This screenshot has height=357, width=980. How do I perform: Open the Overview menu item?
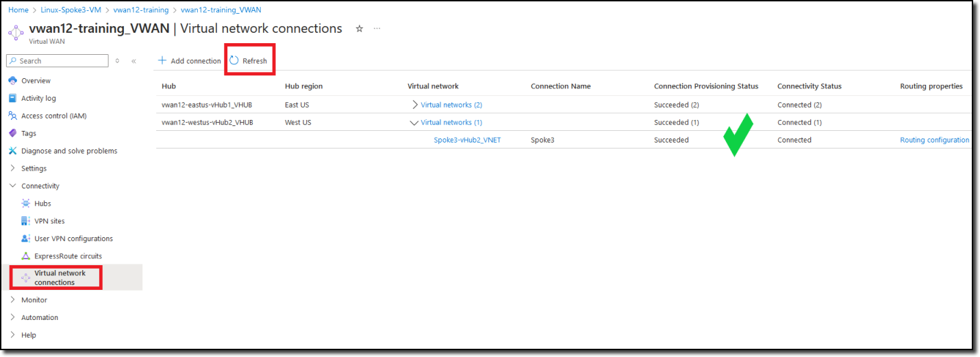coord(36,81)
